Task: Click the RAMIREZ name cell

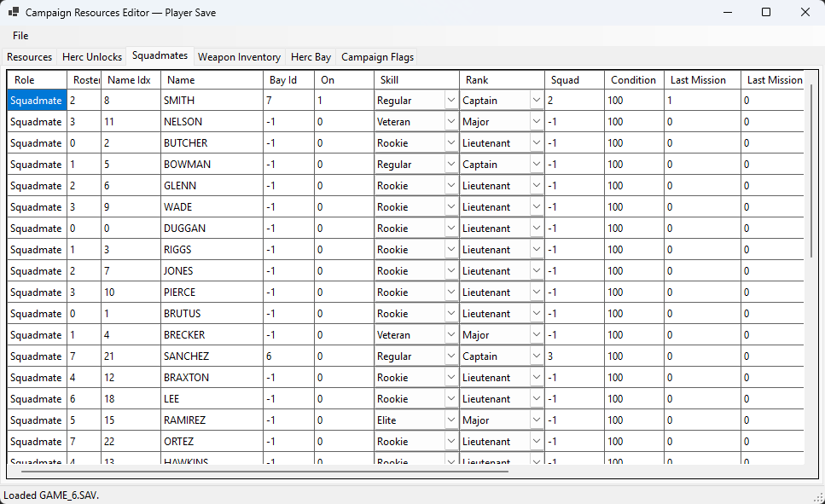Action: (x=212, y=420)
